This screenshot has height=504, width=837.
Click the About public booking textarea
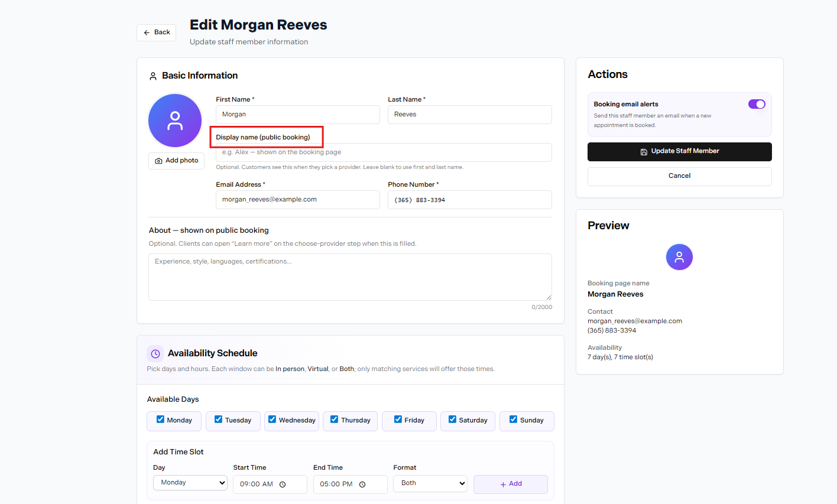350,277
